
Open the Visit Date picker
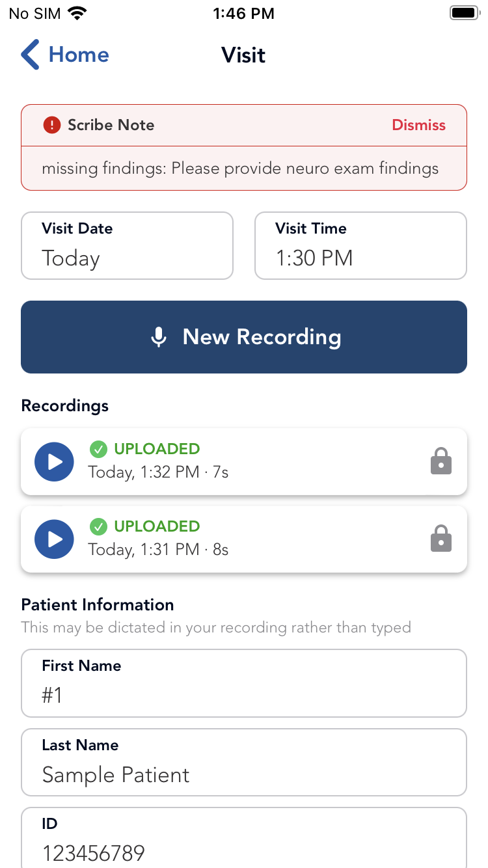127,246
